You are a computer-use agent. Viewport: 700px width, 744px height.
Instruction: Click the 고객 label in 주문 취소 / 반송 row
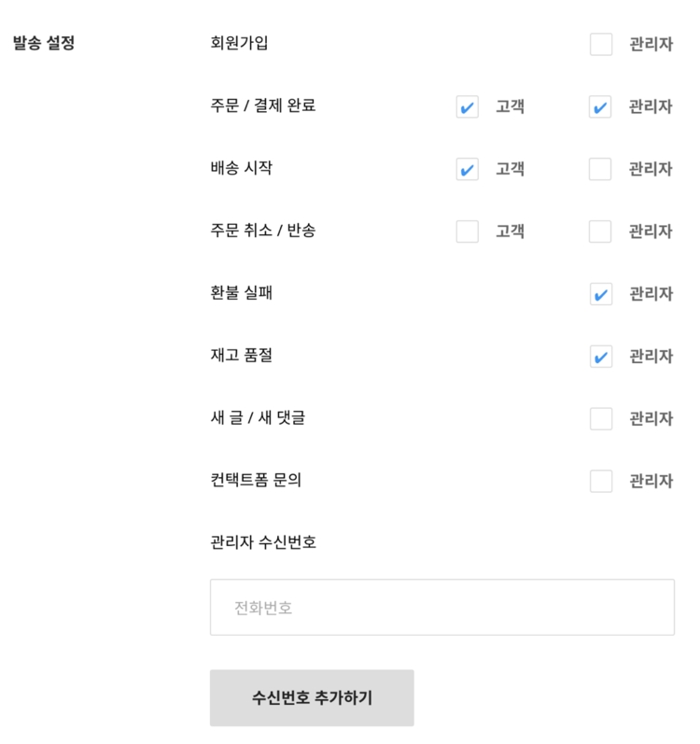[x=510, y=232]
